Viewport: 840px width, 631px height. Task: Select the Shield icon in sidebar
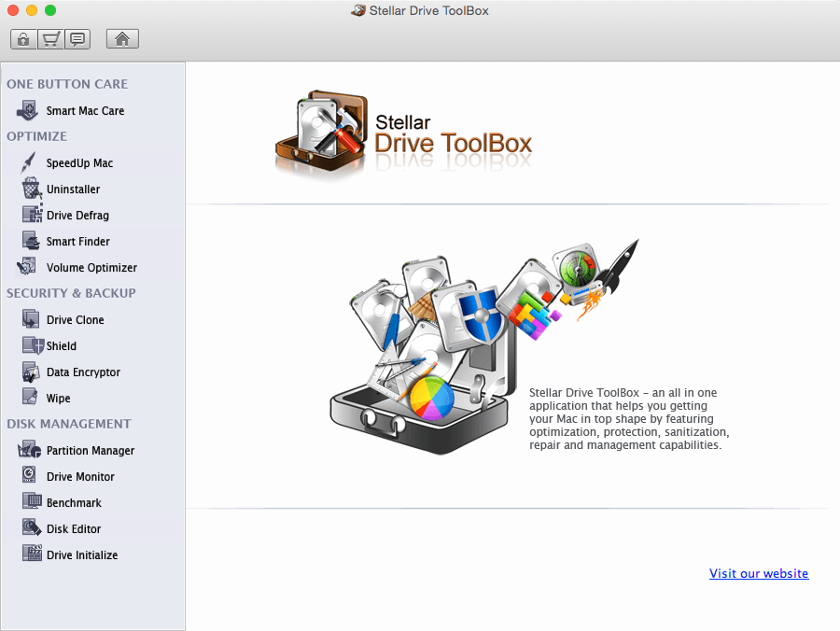tap(33, 345)
